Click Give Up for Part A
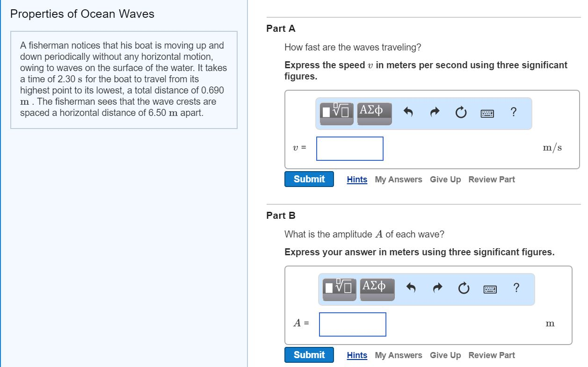Screen dimensions: 588x367 point(445,180)
